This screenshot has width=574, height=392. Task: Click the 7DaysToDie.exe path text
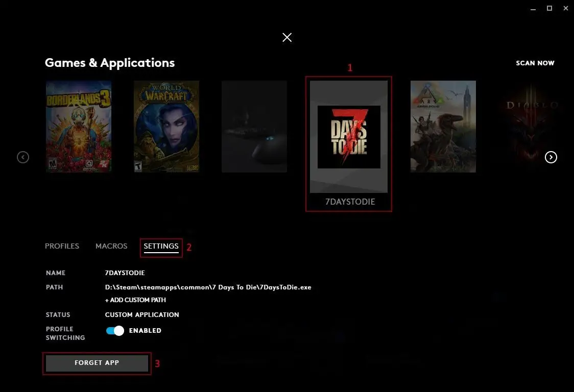208,287
